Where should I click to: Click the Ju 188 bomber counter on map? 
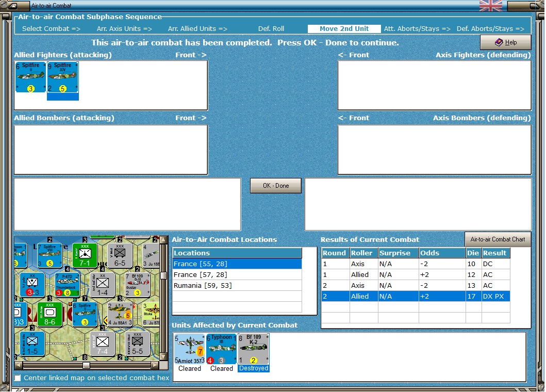[x=151, y=255]
